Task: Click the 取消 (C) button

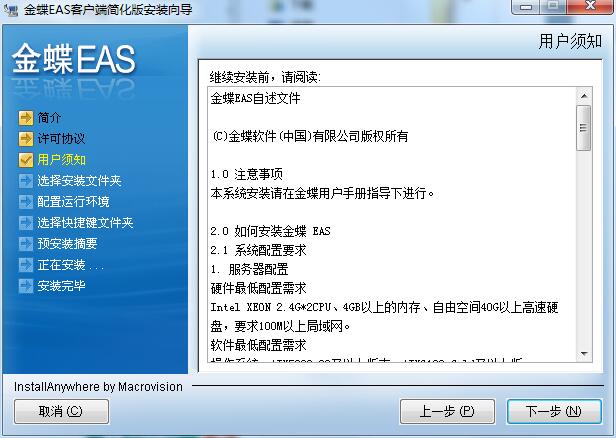Action: tap(61, 411)
